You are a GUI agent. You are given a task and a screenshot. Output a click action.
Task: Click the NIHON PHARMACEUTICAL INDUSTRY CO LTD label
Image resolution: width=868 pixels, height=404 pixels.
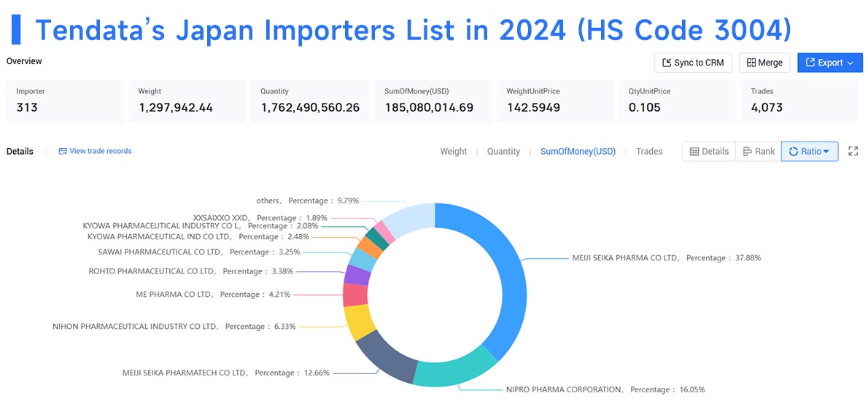(174, 327)
